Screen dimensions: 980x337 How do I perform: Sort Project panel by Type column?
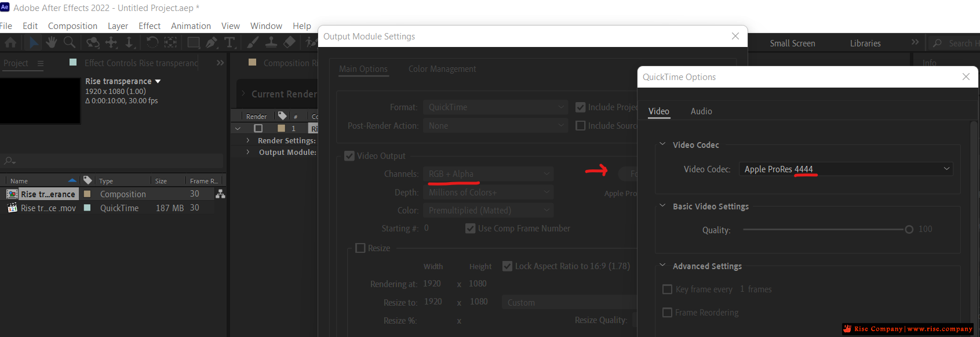tap(106, 180)
